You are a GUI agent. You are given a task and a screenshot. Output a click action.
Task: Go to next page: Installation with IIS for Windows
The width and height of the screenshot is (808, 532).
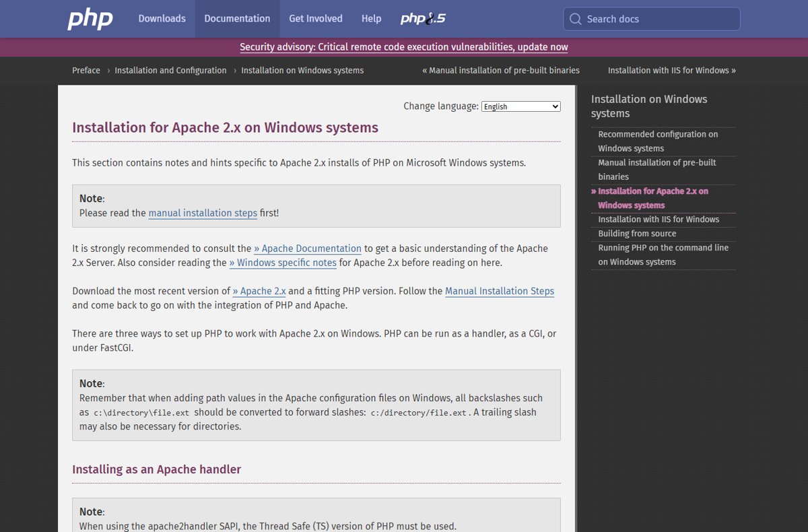tap(672, 70)
